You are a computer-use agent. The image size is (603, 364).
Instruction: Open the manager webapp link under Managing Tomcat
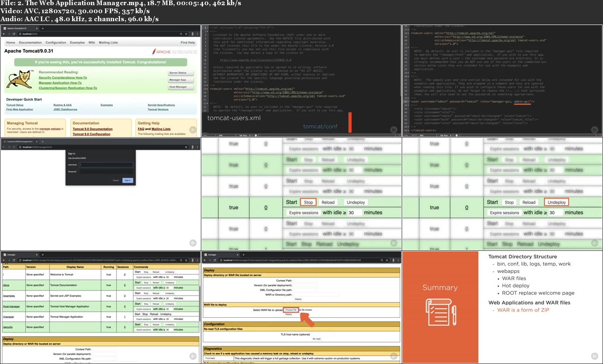pos(50,129)
